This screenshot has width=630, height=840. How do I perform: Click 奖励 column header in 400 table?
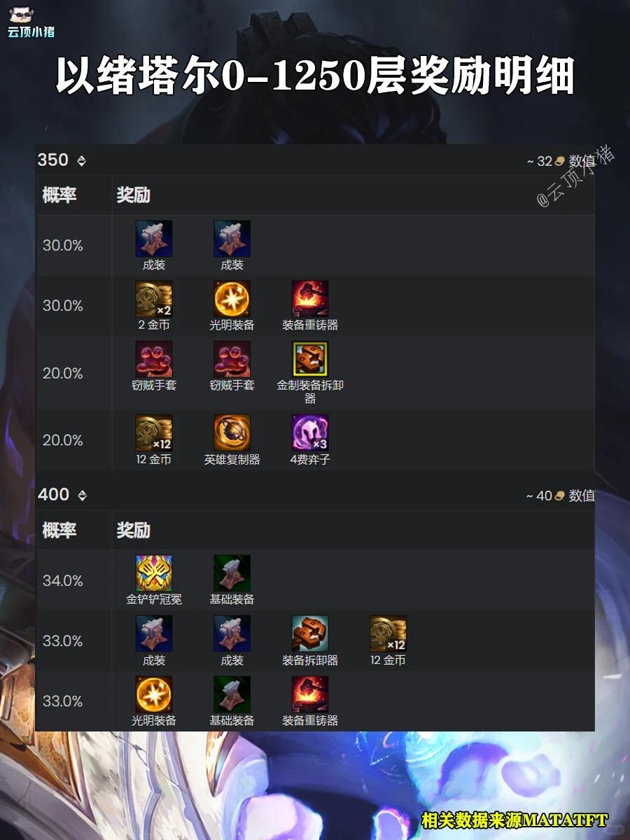(x=134, y=530)
